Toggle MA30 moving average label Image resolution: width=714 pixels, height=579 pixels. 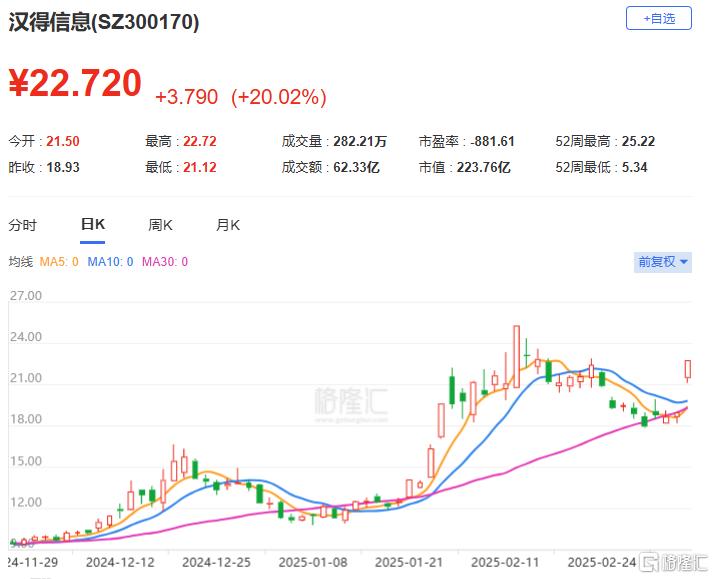point(165,262)
